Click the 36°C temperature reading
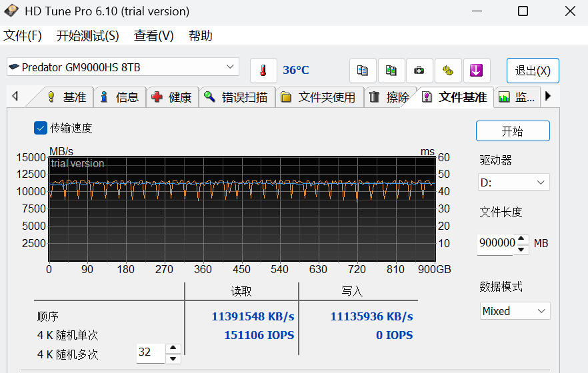 point(296,70)
